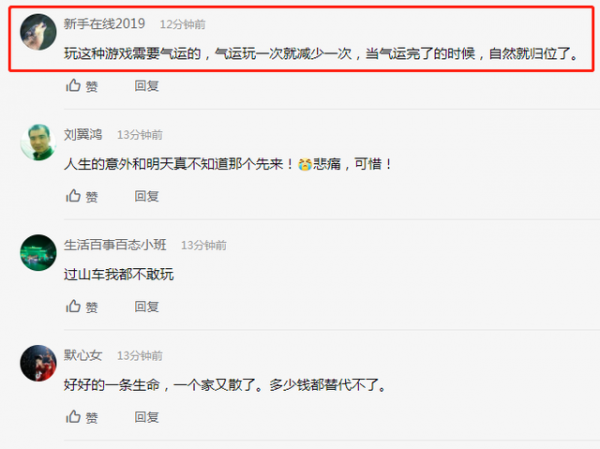Screen dimensions: 600x449
Task: Click the 12分钟前 timestamp
Action: [x=183, y=24]
